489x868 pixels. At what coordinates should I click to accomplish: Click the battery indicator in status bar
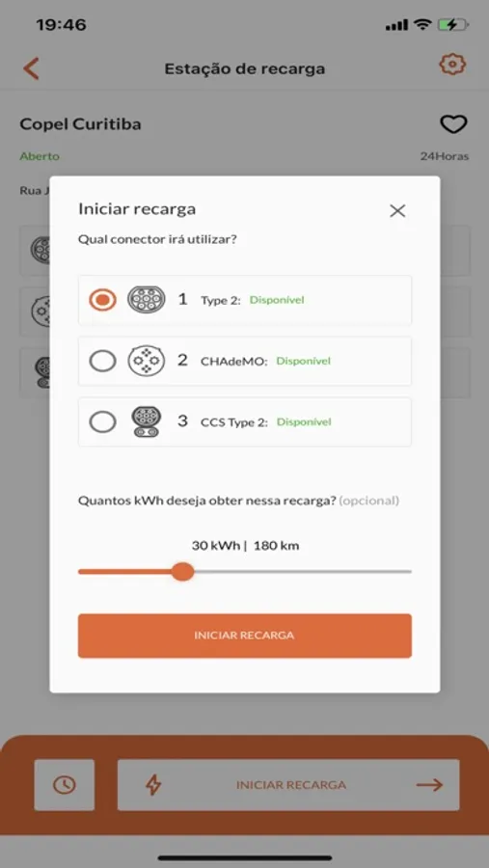click(452, 25)
